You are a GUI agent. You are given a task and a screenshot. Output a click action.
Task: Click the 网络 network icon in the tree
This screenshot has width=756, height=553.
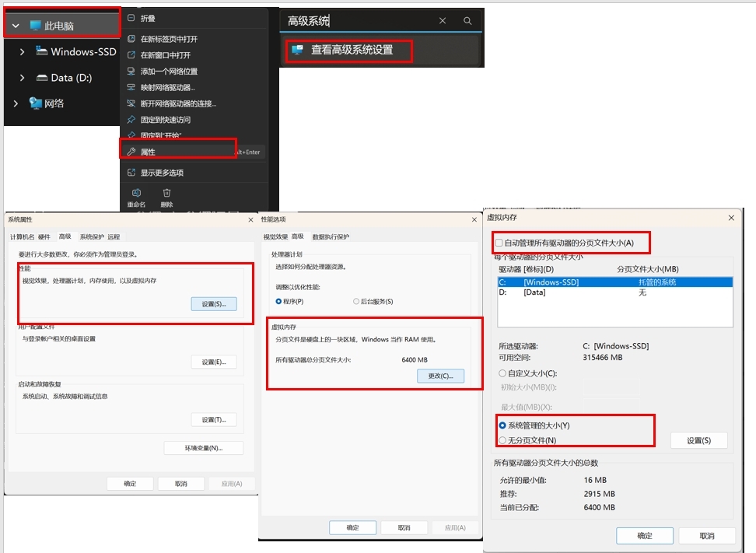click(x=35, y=103)
